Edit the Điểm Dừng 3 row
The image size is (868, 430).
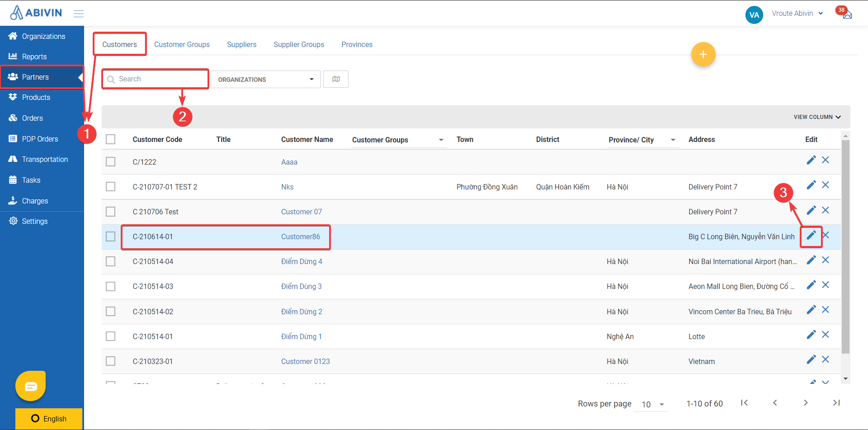pos(811,285)
